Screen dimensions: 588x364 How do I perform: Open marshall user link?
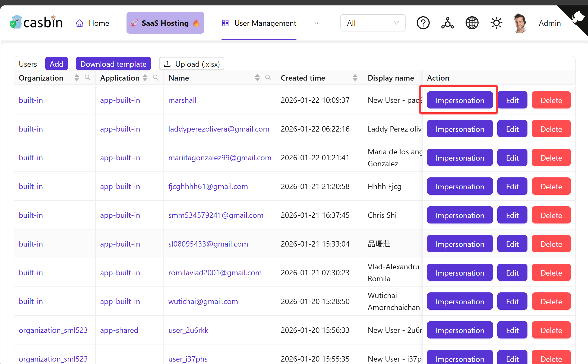tap(182, 100)
